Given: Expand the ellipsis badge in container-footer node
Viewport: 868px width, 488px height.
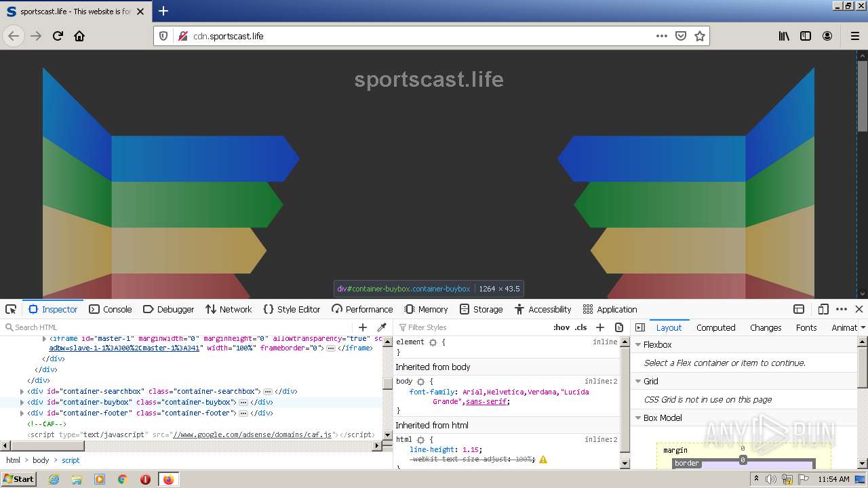Looking at the screenshot, I should pyautogui.click(x=243, y=413).
